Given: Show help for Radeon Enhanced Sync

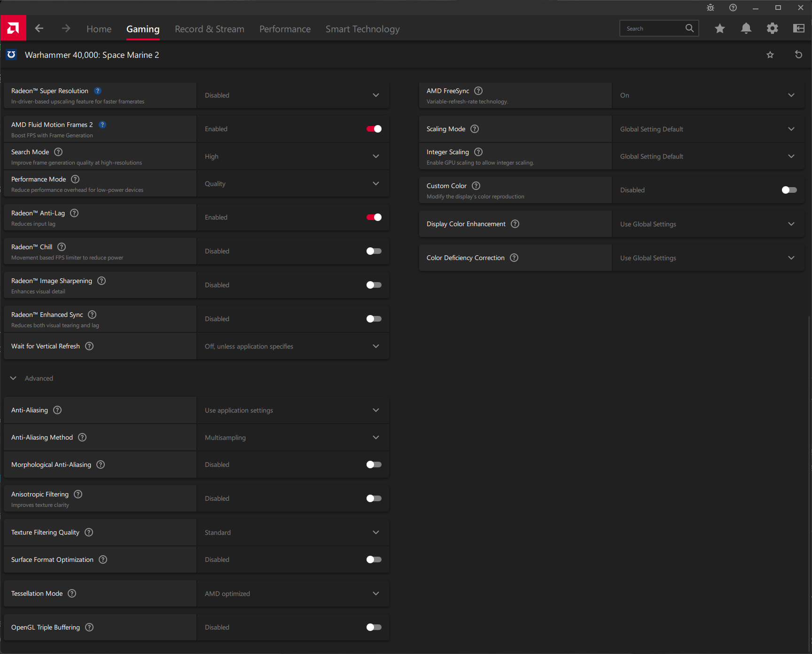Looking at the screenshot, I should pos(92,315).
